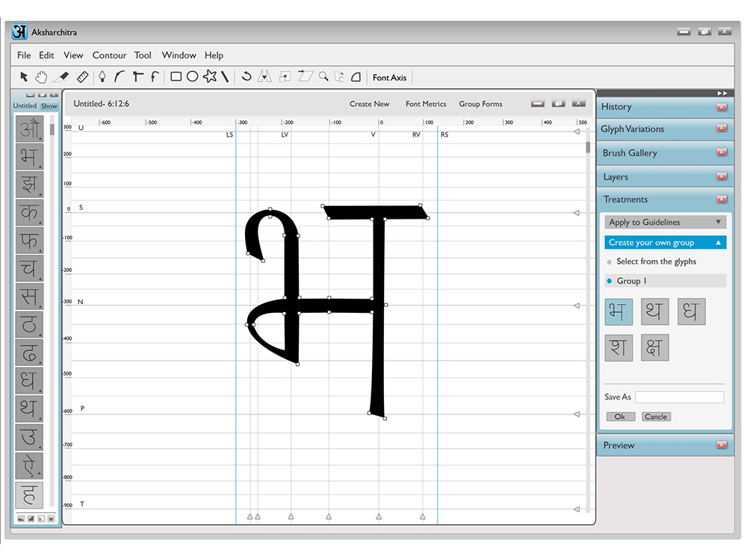Viewport: 747px width, 560px height.
Task: Open the Contour menu
Action: pyautogui.click(x=110, y=55)
